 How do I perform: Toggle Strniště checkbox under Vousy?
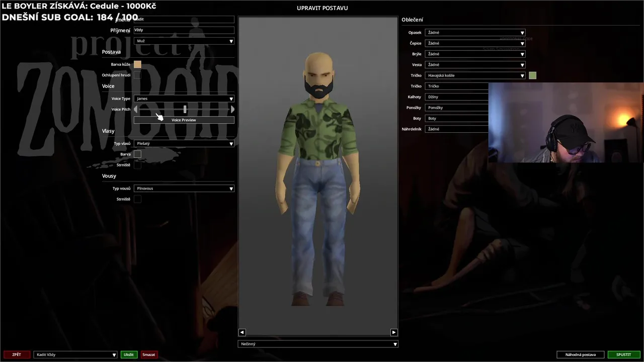coord(137,199)
